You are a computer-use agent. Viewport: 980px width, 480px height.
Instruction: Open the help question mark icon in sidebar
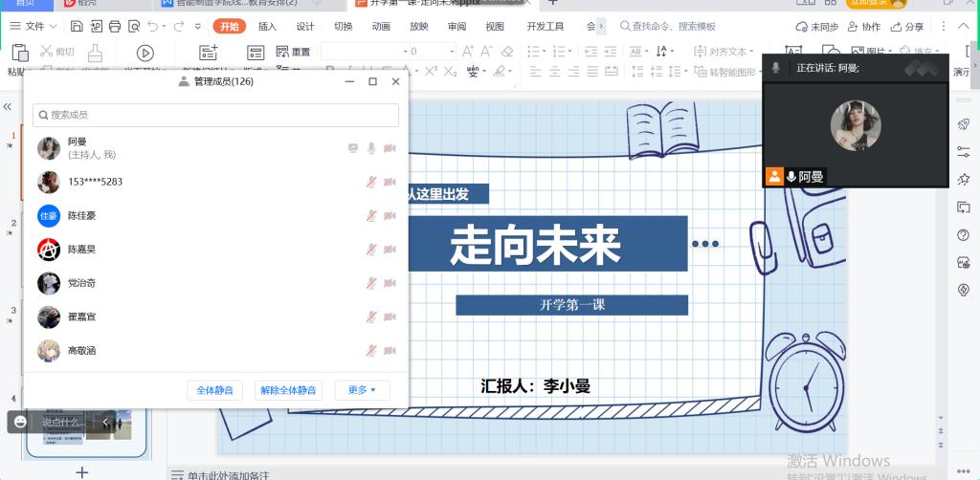point(964,235)
